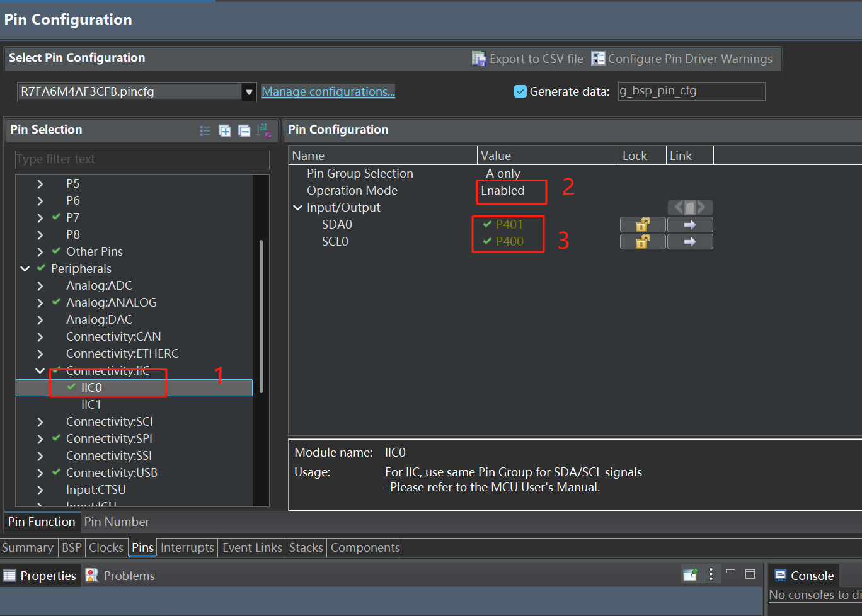This screenshot has width=862, height=616.
Task: Click the Collapse All icon in Pin Selection
Action: tap(244, 130)
